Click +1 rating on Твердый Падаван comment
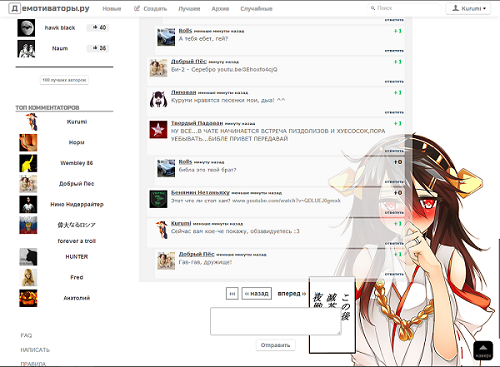500x367 pixels. (398, 123)
